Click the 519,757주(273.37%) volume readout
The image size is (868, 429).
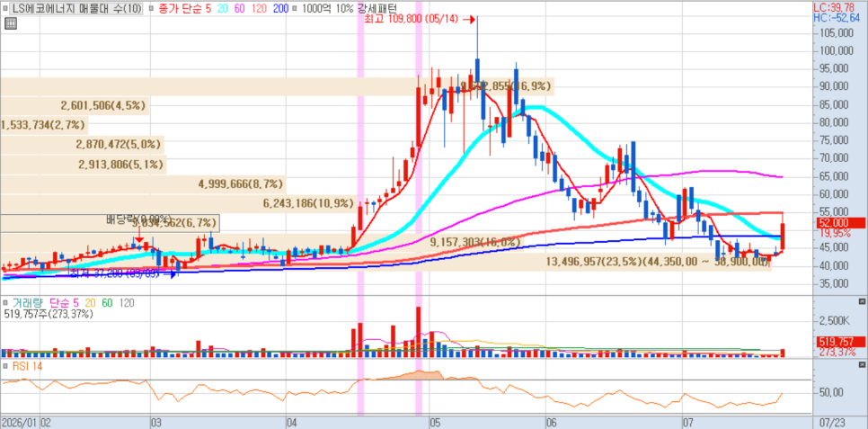(x=48, y=314)
